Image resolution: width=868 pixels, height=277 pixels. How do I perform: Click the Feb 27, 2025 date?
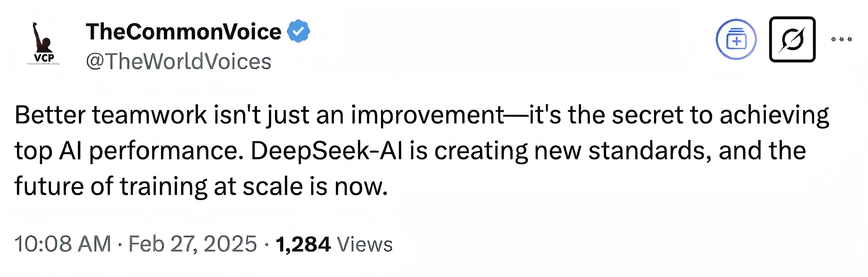(192, 244)
